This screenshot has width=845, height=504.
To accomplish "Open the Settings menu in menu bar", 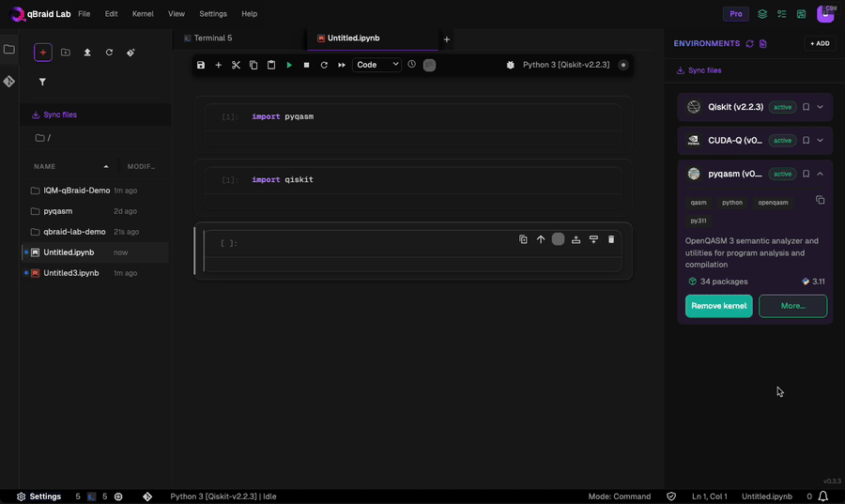I will tap(213, 14).
